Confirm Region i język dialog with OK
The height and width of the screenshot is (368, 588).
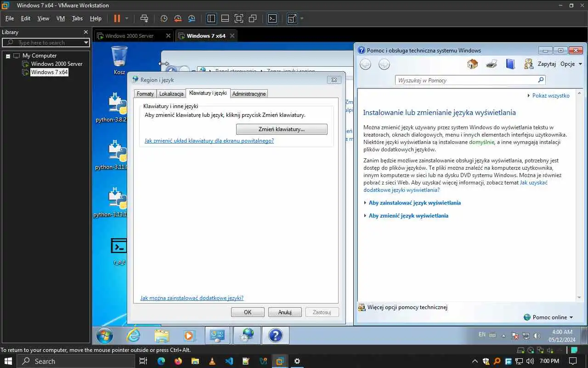click(248, 312)
